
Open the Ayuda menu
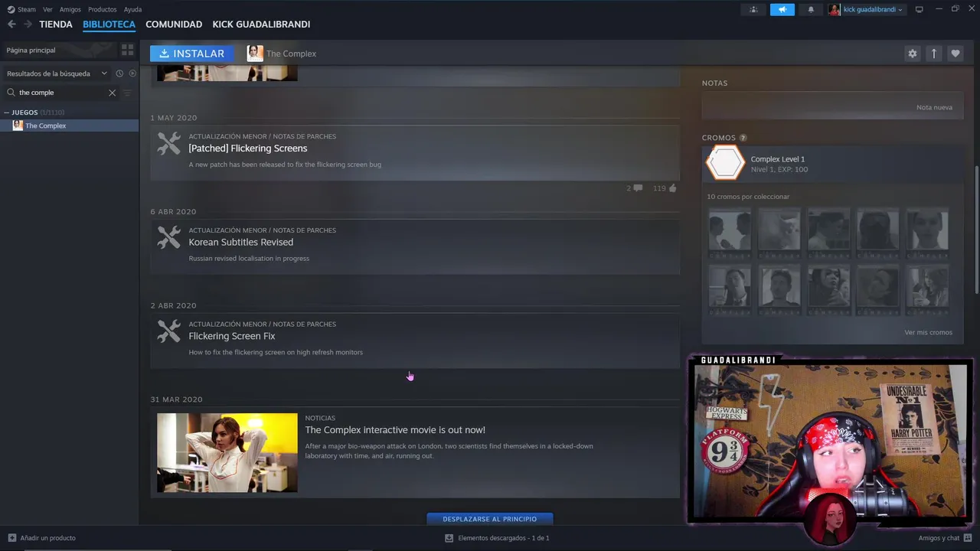point(132,9)
